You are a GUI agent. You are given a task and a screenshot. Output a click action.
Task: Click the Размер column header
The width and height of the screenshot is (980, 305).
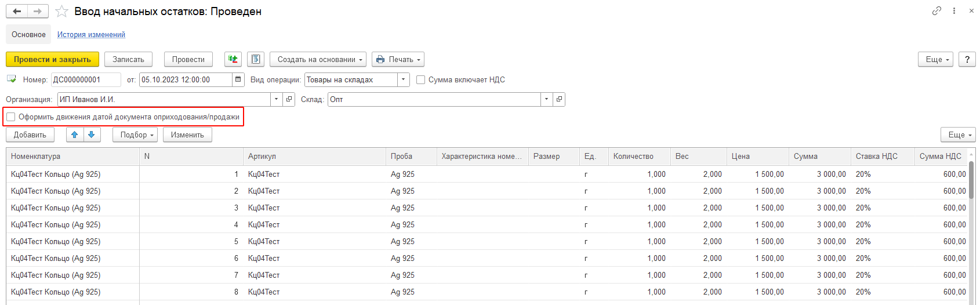[554, 156]
